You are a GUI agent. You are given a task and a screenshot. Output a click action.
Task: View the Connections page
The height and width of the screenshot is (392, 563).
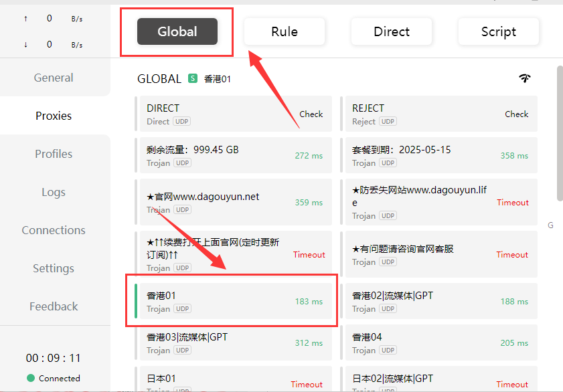(54, 230)
